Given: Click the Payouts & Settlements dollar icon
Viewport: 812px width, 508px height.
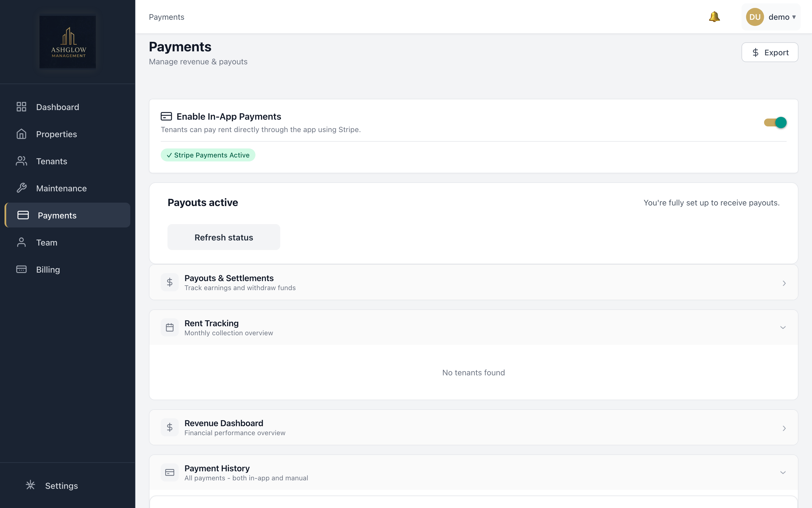Looking at the screenshot, I should [x=170, y=282].
